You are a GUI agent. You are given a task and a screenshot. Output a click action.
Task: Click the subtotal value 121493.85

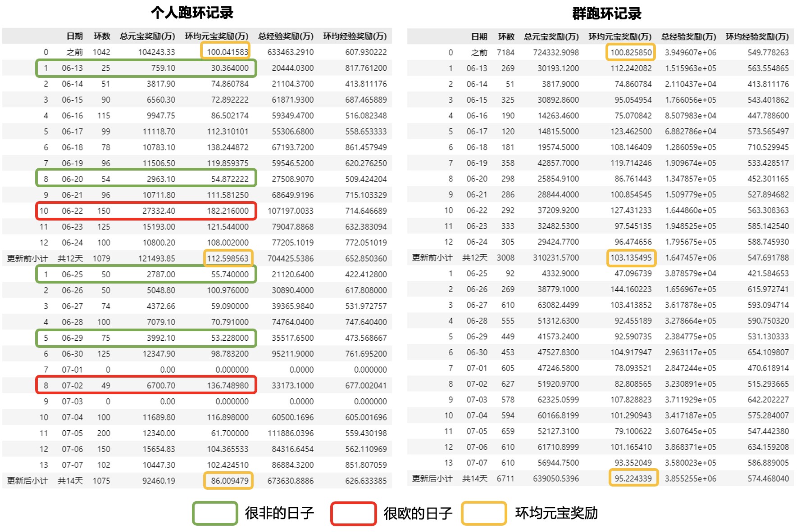[156, 258]
